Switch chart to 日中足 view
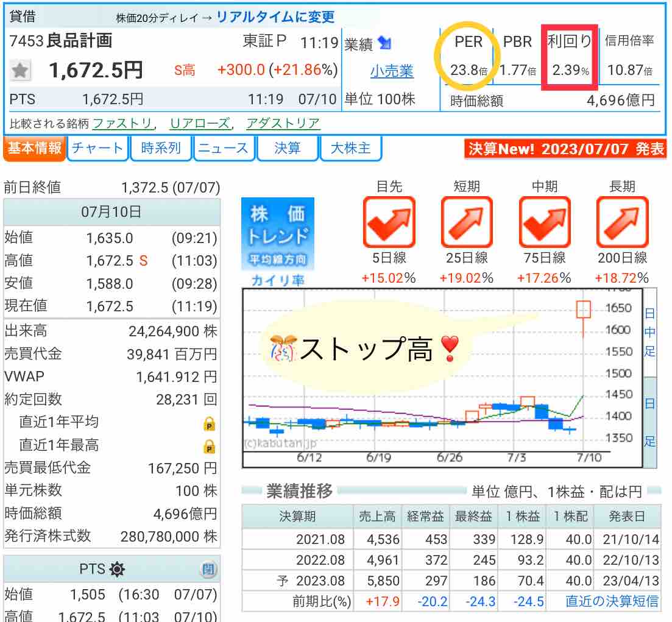 pyautogui.click(x=650, y=333)
